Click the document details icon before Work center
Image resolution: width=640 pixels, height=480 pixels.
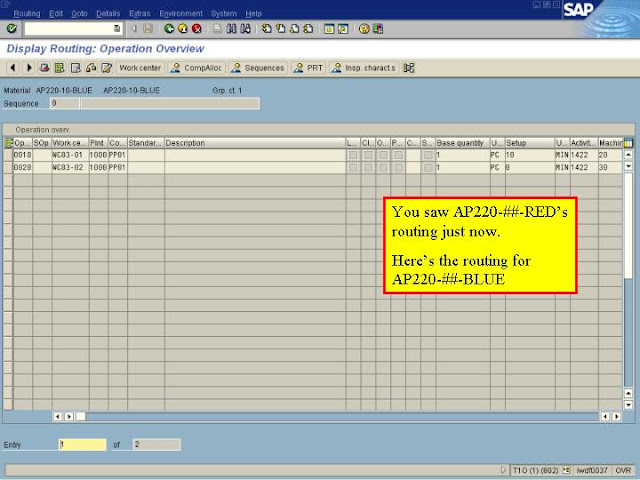point(76,68)
